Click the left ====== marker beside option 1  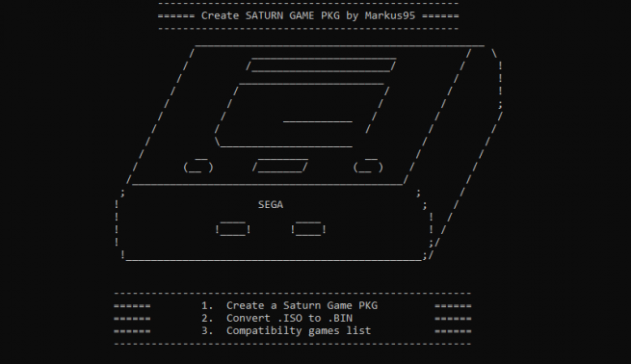point(132,306)
